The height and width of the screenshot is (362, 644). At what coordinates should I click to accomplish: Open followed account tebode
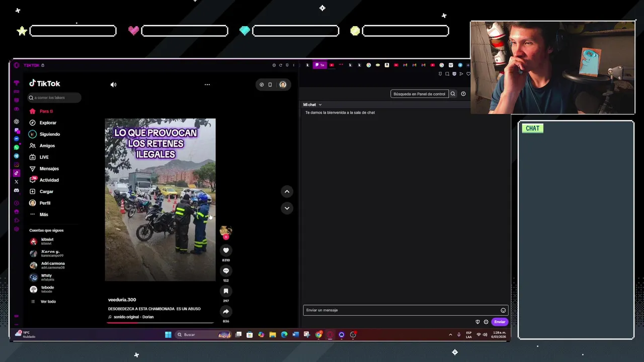point(42,289)
